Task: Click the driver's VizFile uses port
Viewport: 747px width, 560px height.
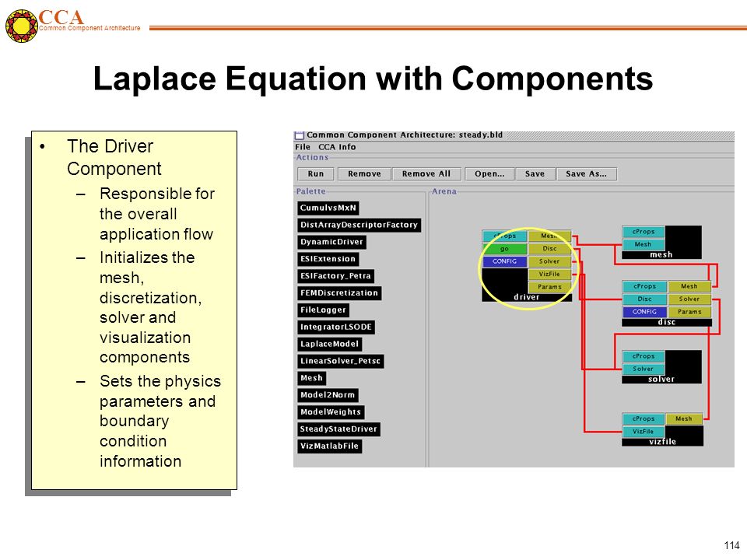Action: coord(549,275)
